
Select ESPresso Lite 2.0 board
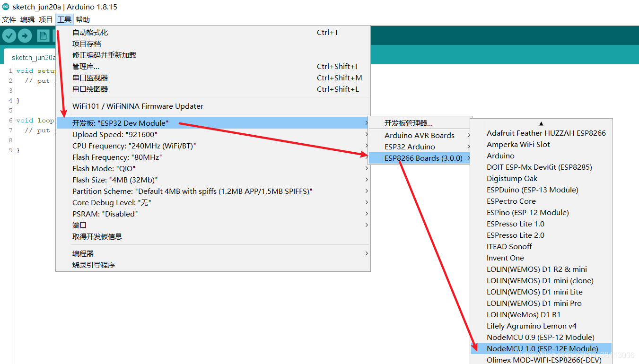coord(541,235)
